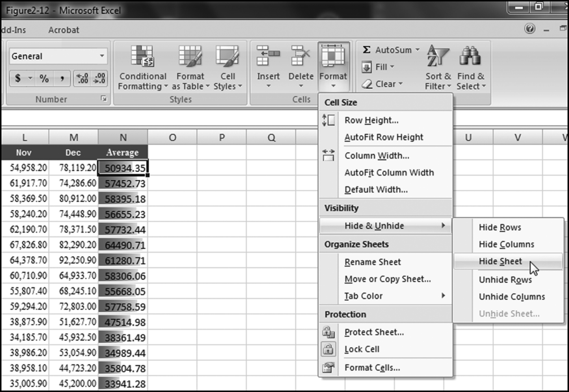Click the Clear eraser icon

367,84
